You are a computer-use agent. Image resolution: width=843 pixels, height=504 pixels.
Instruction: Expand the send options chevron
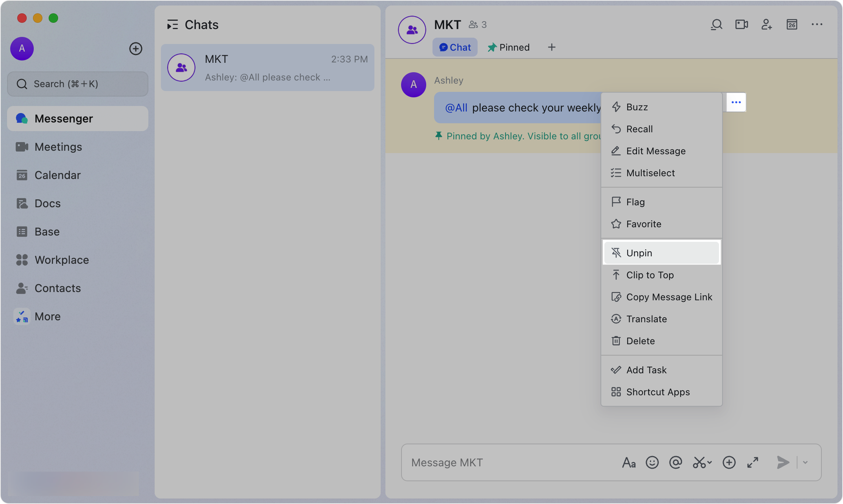(805, 462)
